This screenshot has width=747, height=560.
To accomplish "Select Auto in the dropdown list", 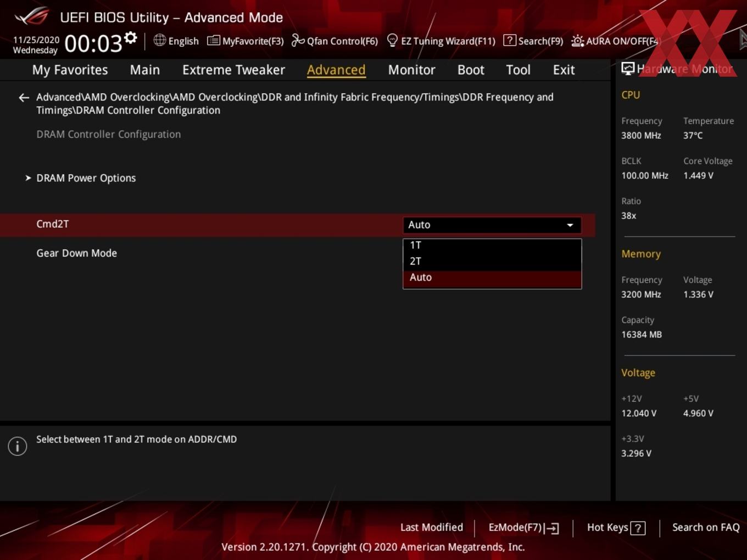I will click(492, 278).
